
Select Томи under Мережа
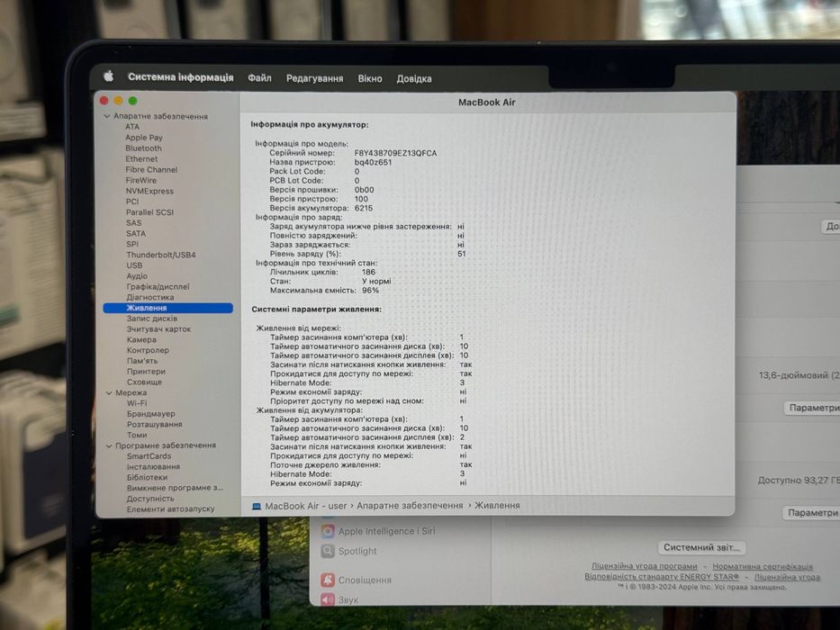click(x=137, y=435)
